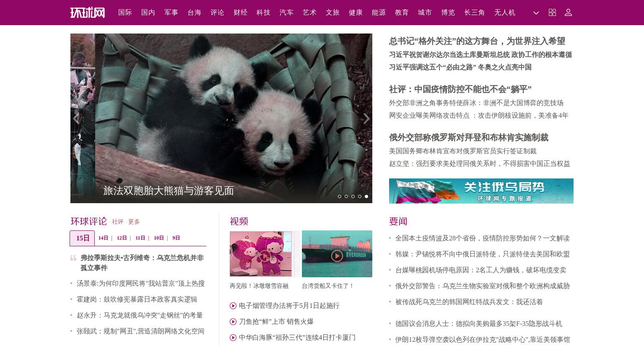Select the third carousel indicator dot

[353, 196]
